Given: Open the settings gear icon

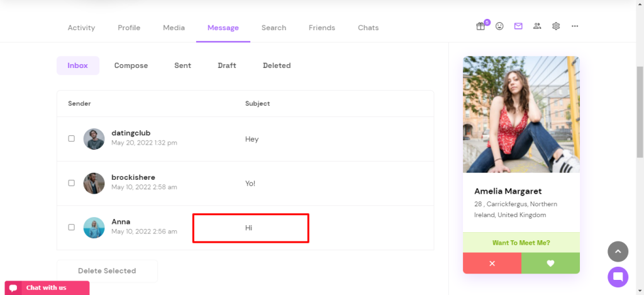Looking at the screenshot, I should (556, 26).
